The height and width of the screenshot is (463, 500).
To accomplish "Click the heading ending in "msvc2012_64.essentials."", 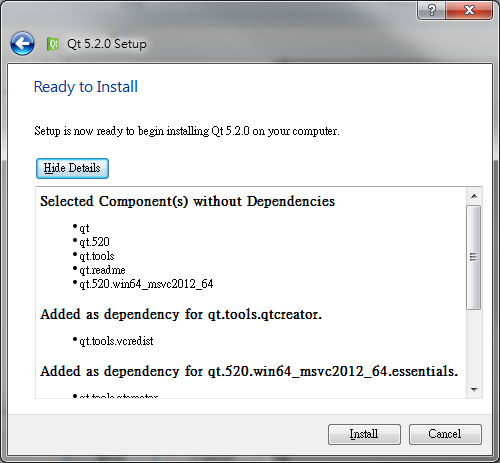I will pyautogui.click(x=249, y=371).
